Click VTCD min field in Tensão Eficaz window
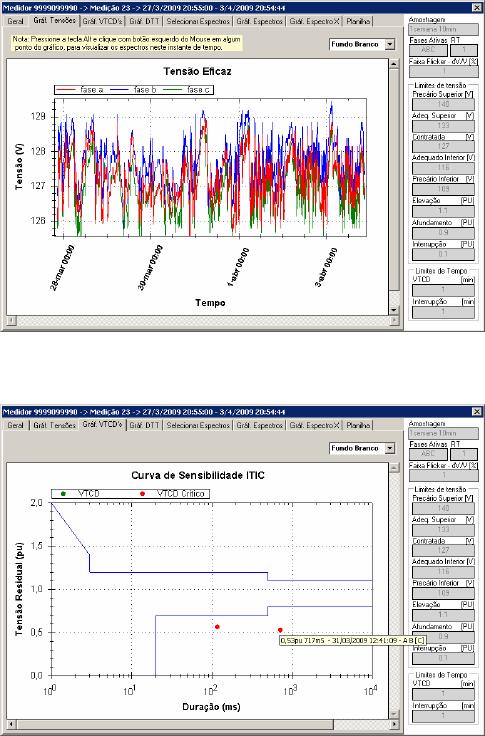 pyautogui.click(x=444, y=290)
